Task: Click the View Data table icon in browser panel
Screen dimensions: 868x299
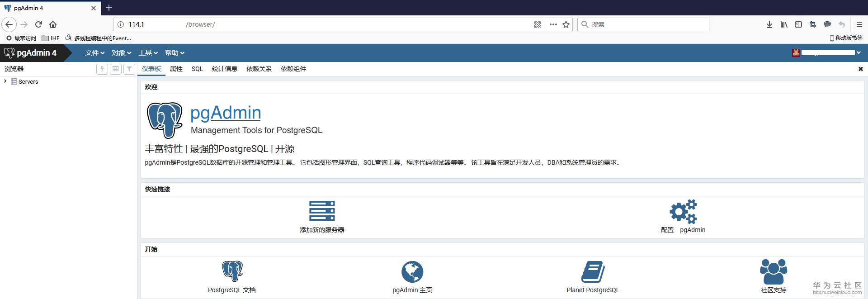Action: coord(116,69)
